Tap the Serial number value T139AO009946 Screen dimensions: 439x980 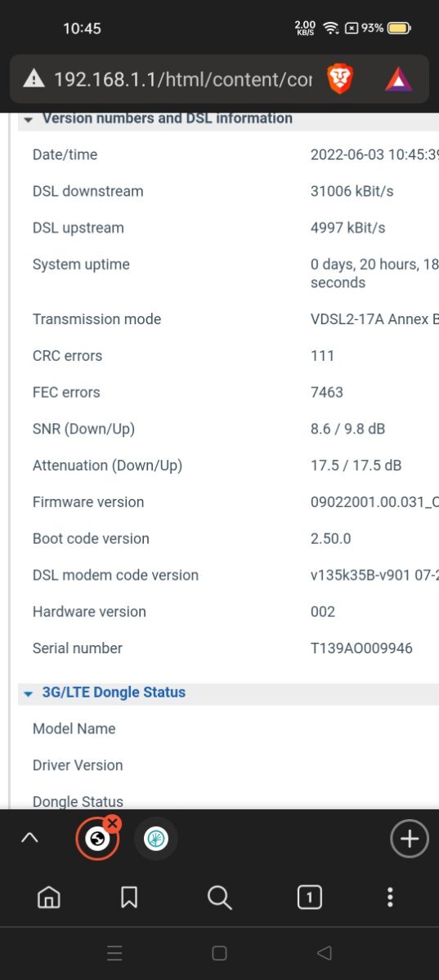click(x=361, y=648)
